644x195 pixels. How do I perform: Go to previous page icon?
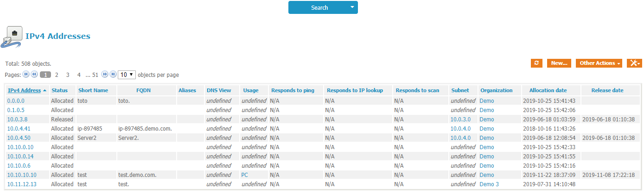34,74
